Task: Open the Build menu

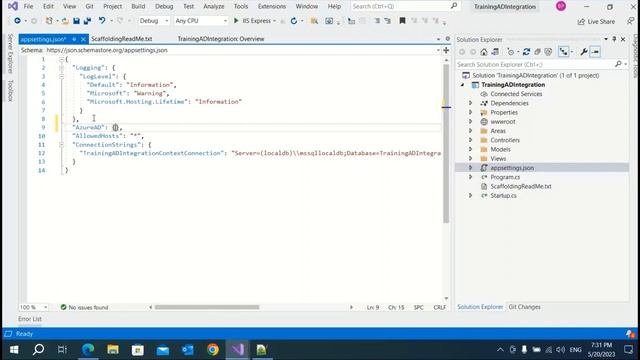Action: (138, 7)
